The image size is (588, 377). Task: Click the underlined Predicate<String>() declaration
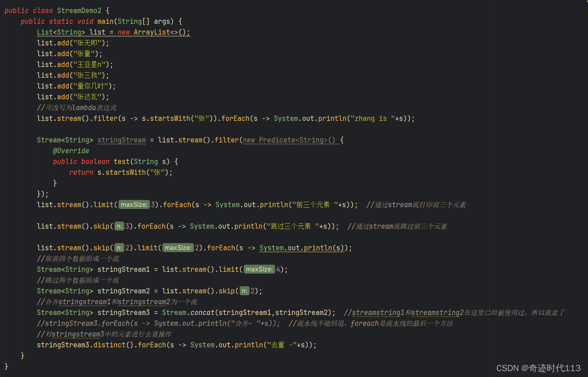click(287, 140)
